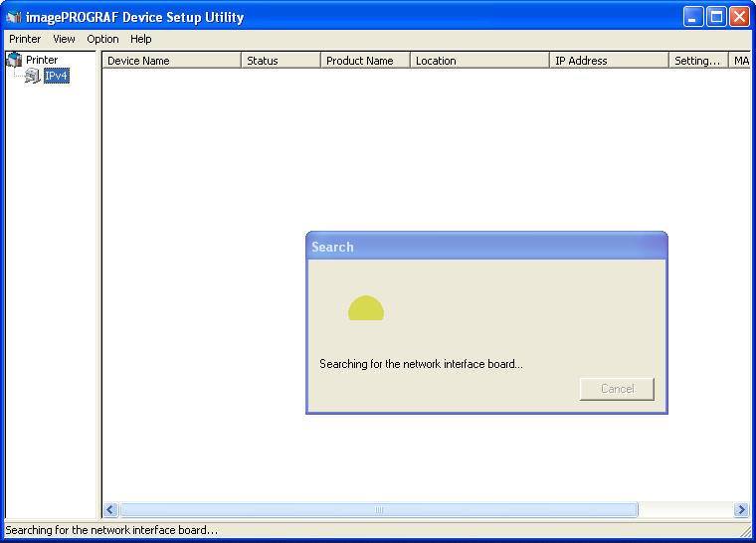756x543 pixels.
Task: Click the horizontal scrollbar right arrow
Action: (741, 510)
